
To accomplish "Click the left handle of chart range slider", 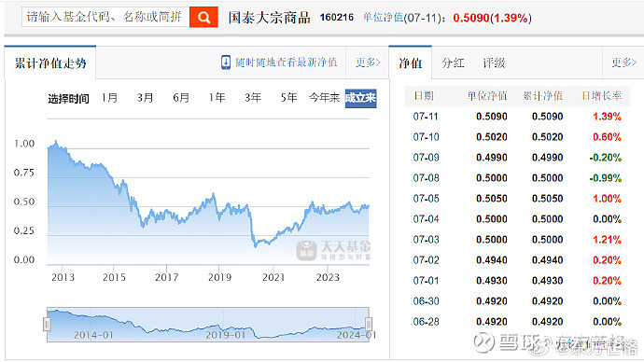I will [x=47, y=325].
